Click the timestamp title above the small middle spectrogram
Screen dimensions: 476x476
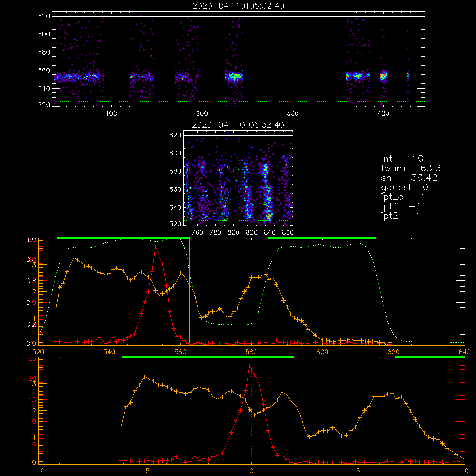(238, 125)
